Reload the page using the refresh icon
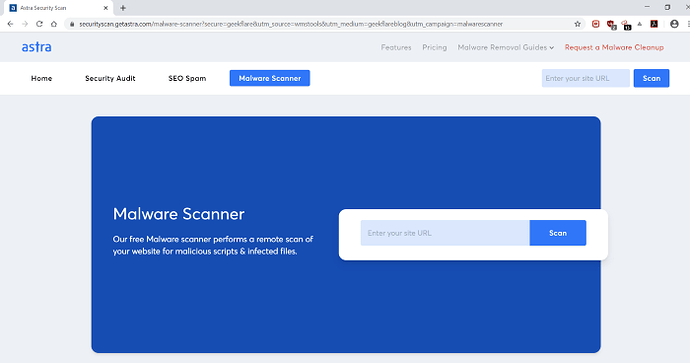690x363 pixels. 39,24
